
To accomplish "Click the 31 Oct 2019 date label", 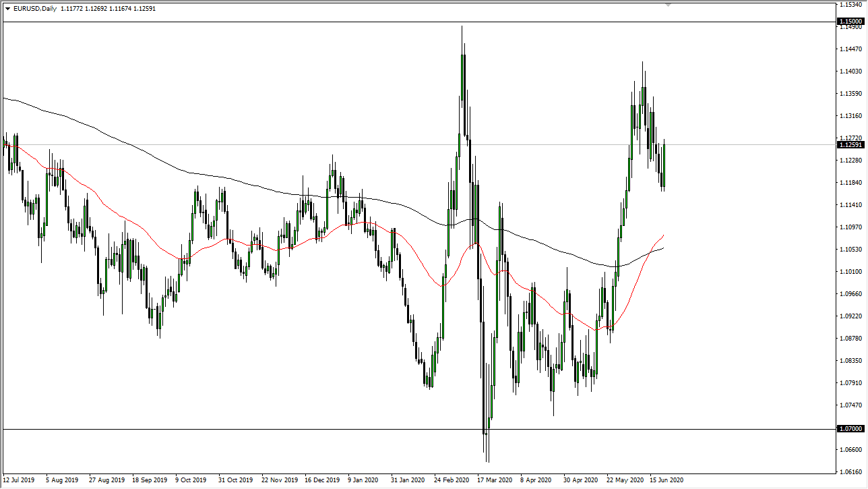I will point(235,480).
